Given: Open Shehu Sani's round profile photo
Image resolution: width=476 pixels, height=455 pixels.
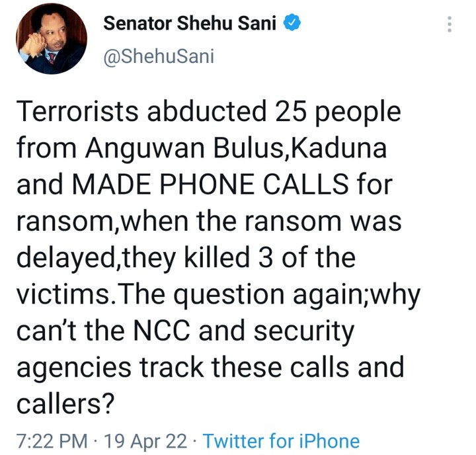Looking at the screenshot, I should pos(52,39).
